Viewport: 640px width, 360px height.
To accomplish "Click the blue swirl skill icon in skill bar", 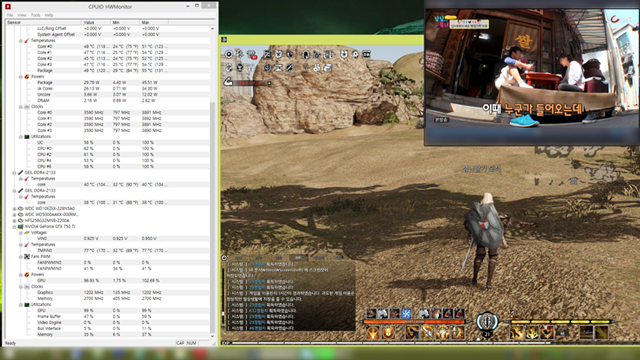I will [406, 313].
